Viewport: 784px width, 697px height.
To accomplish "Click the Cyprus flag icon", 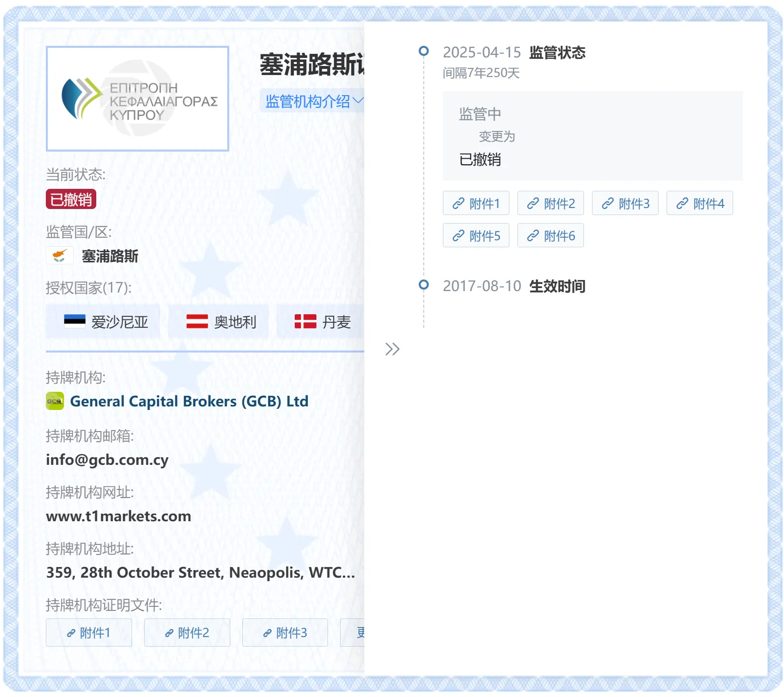I will point(60,255).
